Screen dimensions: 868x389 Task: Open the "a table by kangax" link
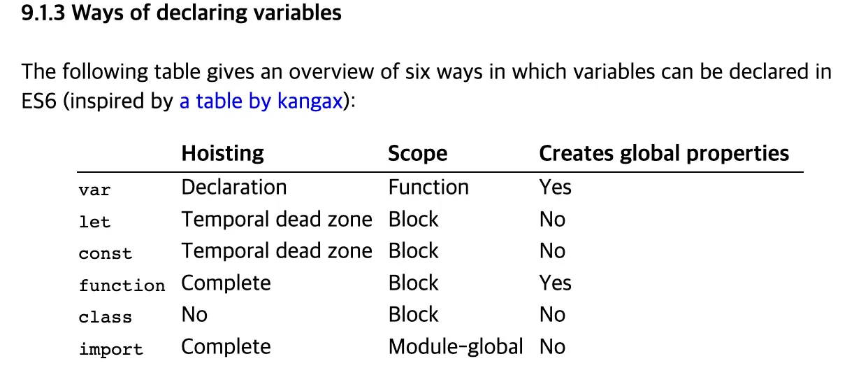tap(261, 101)
